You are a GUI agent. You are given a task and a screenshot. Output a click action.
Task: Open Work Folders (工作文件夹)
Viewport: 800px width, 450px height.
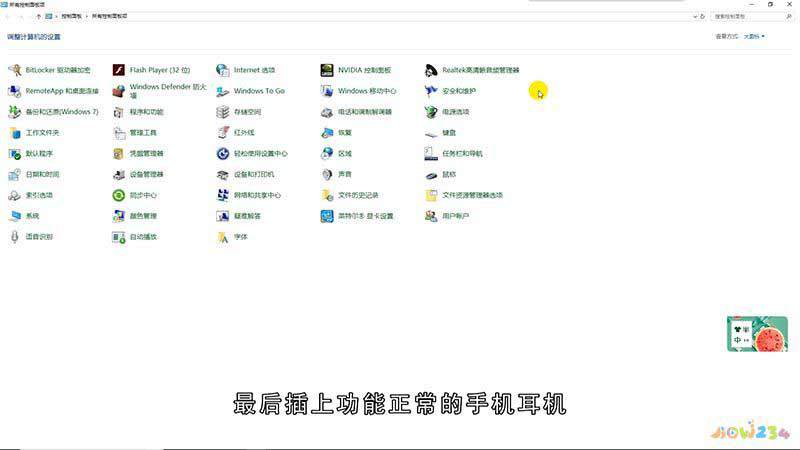click(34, 133)
